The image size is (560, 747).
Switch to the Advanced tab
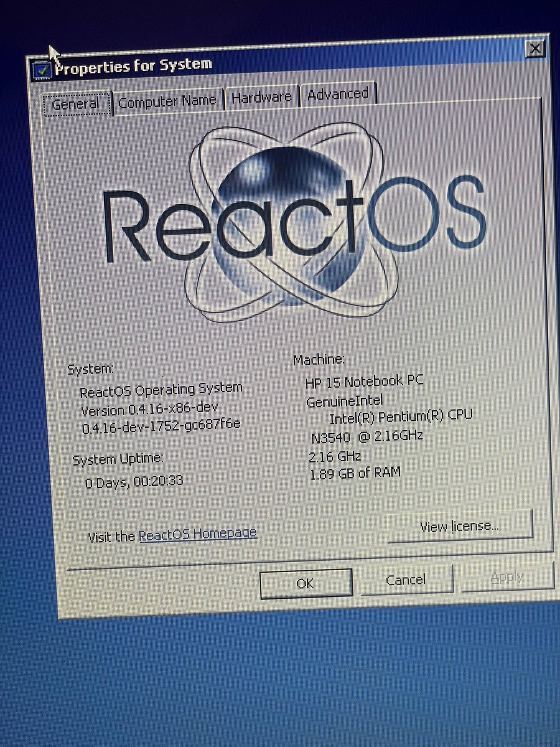pos(338,94)
